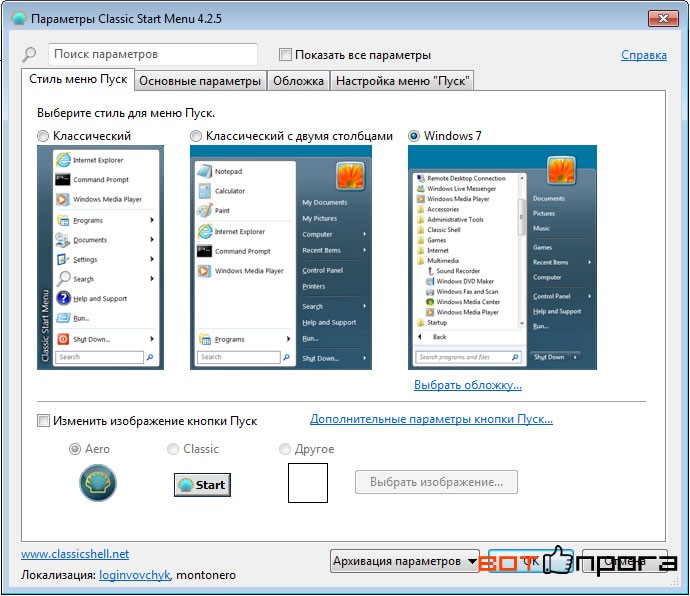Click Recent Items arrow in two-column preview
Screen dimensions: 690x596
pyautogui.click(x=364, y=250)
